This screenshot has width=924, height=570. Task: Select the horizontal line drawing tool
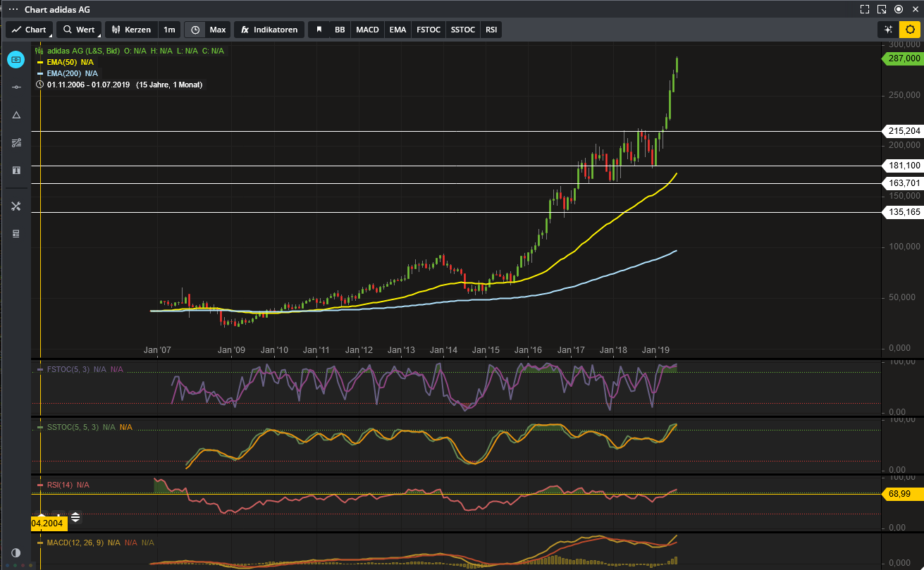pos(16,87)
